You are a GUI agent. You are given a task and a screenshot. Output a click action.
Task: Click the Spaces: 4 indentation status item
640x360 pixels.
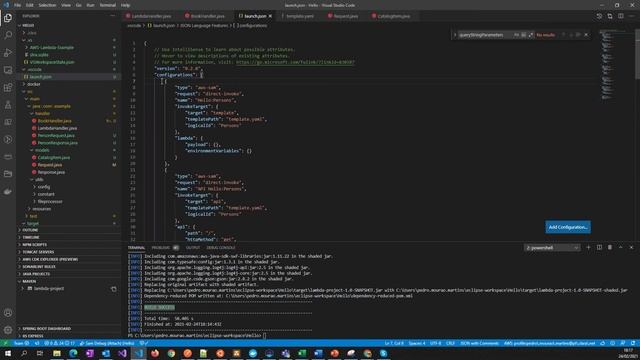[x=417, y=343]
